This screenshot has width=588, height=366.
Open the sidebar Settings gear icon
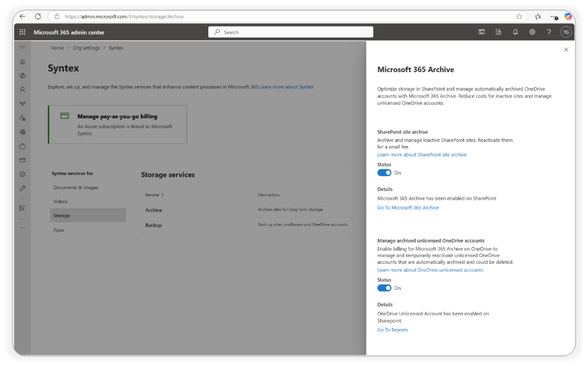tap(23, 174)
